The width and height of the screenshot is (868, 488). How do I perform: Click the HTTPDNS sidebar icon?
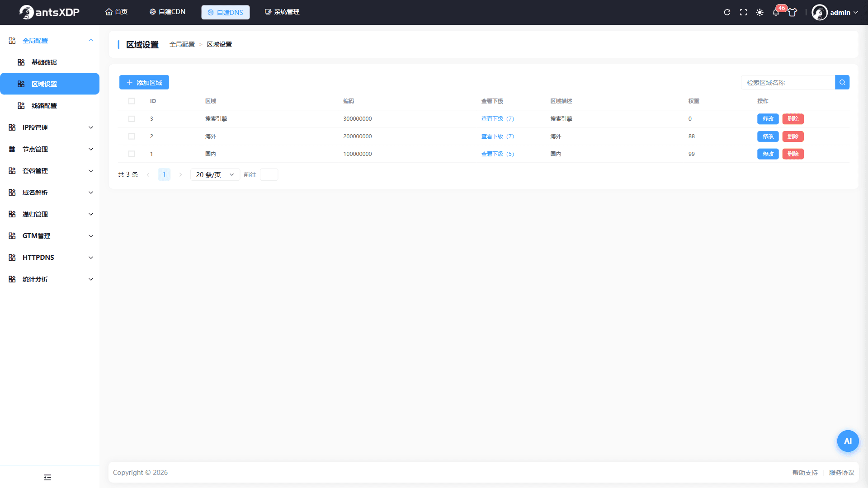12,258
